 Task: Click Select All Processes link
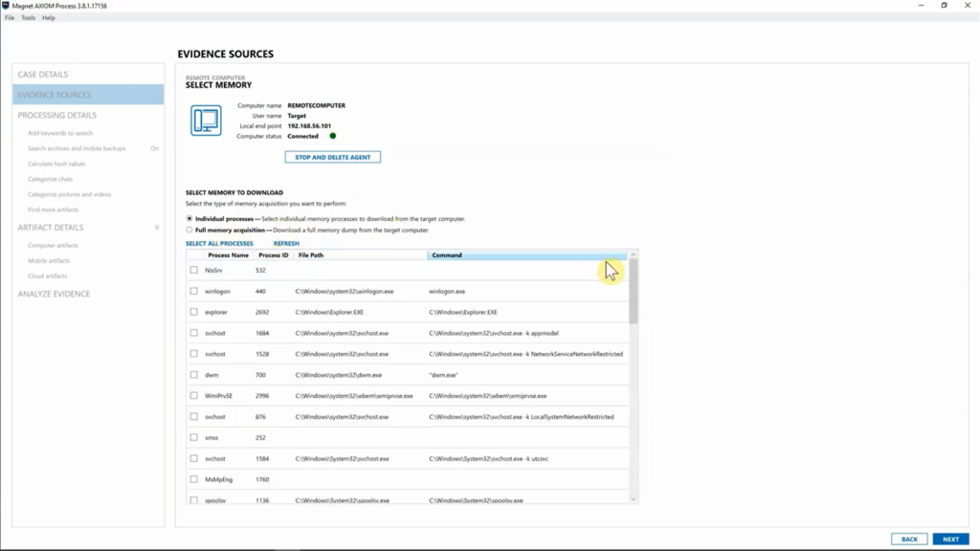(x=219, y=244)
